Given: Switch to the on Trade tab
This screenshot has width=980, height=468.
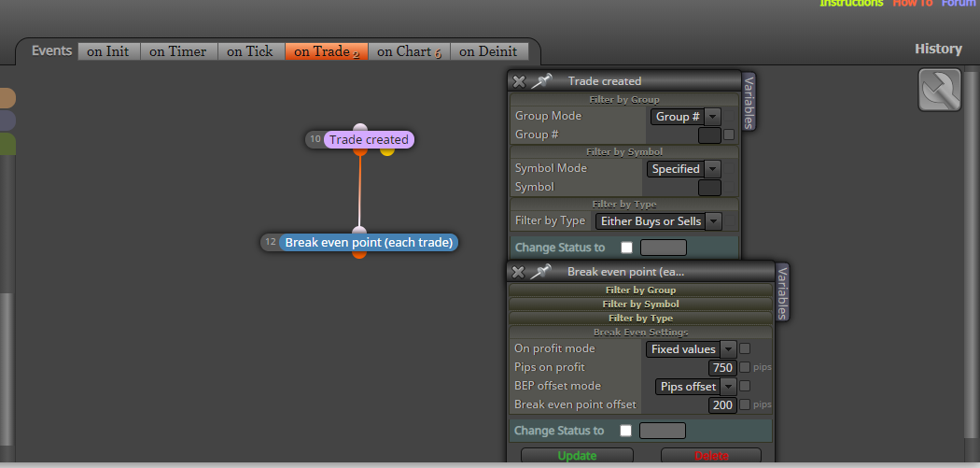Looking at the screenshot, I should [327, 51].
